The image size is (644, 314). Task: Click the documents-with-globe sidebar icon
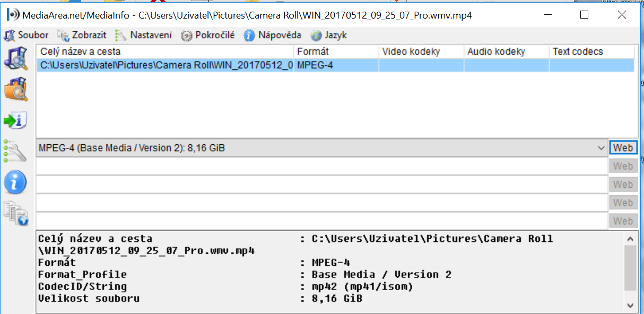click(15, 213)
